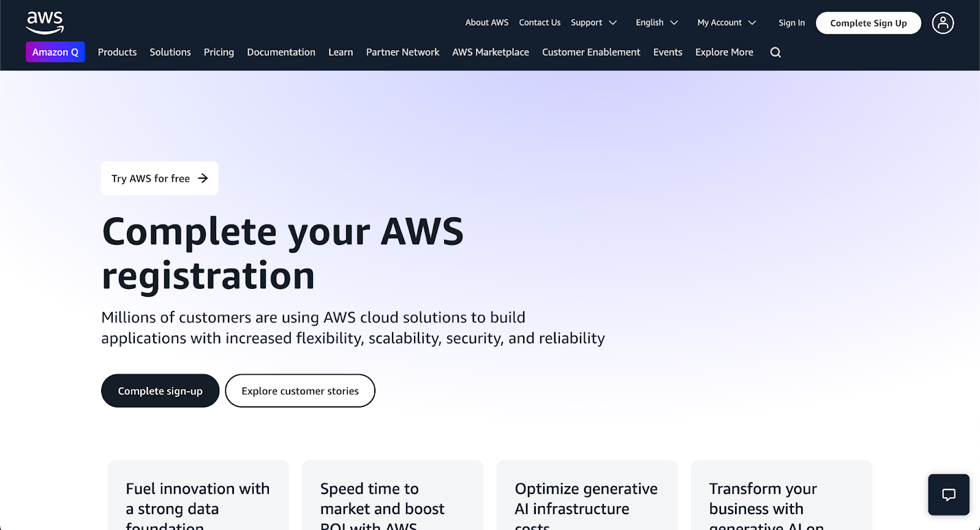This screenshot has width=980, height=530.
Task: Go to About AWS link
Action: 487,23
